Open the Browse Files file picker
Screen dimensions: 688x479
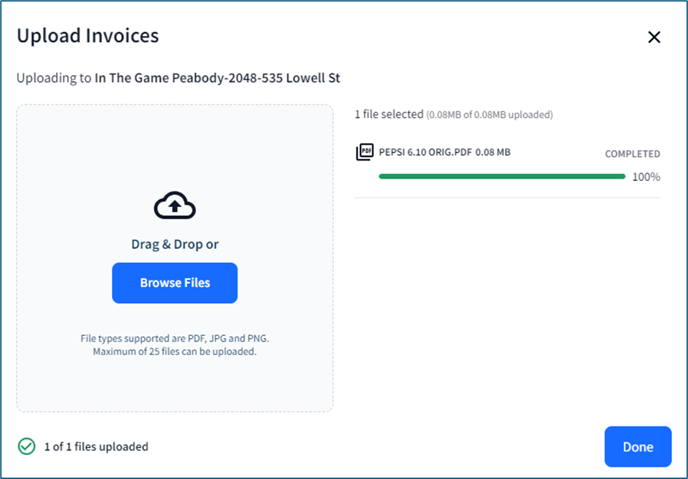click(175, 283)
